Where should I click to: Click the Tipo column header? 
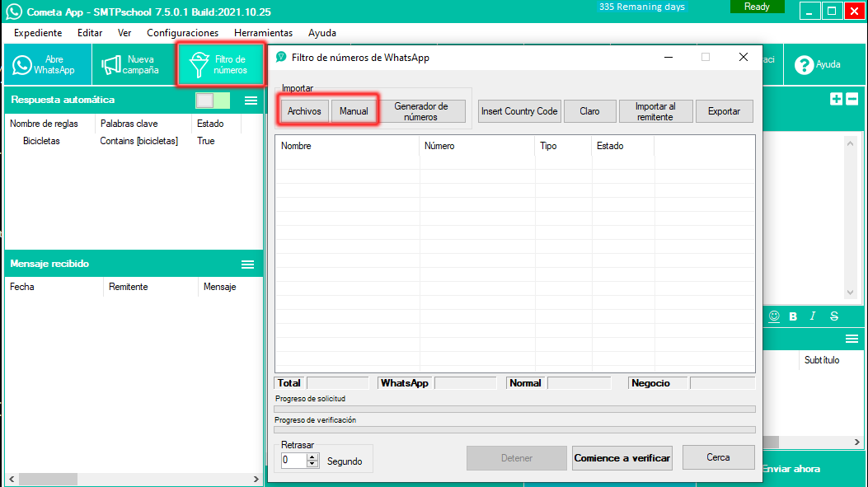coord(564,146)
